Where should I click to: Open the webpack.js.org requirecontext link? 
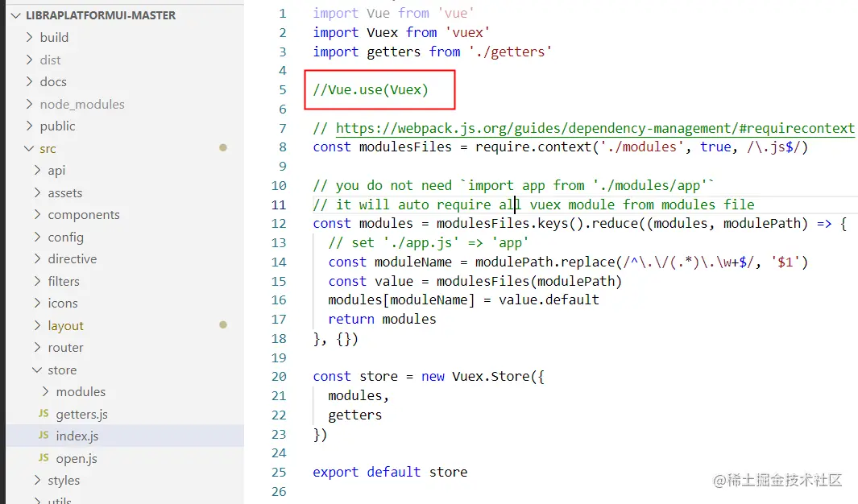(x=595, y=128)
